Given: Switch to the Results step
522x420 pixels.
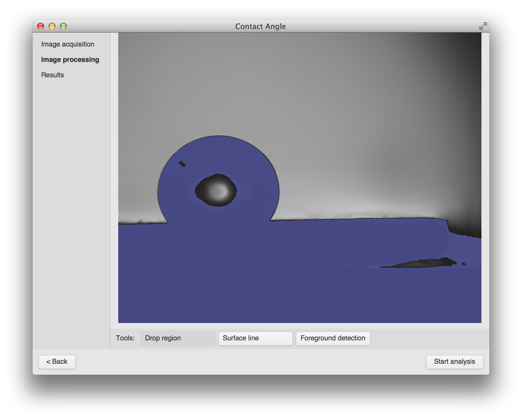Looking at the screenshot, I should [53, 75].
